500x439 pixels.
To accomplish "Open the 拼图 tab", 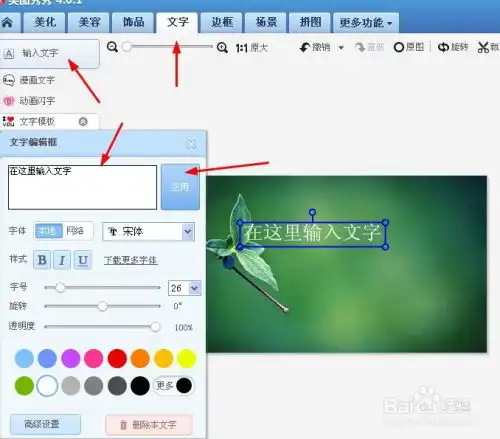I will pos(310,23).
